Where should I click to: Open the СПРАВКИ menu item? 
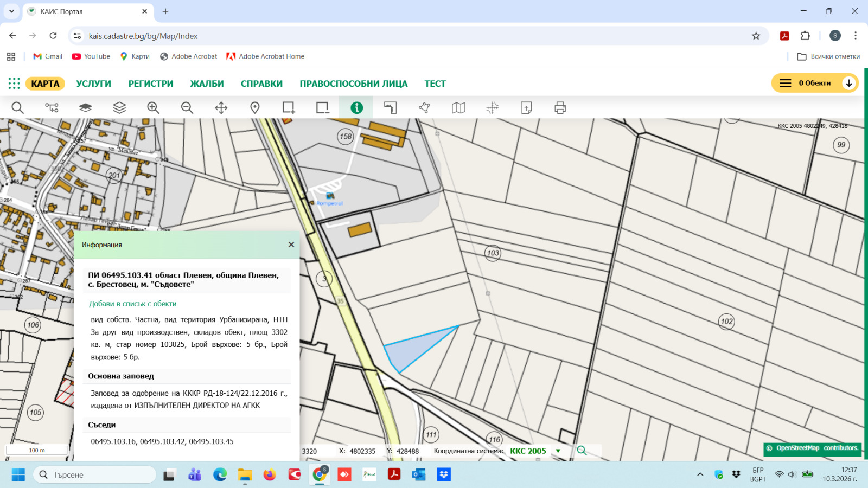pyautogui.click(x=261, y=83)
